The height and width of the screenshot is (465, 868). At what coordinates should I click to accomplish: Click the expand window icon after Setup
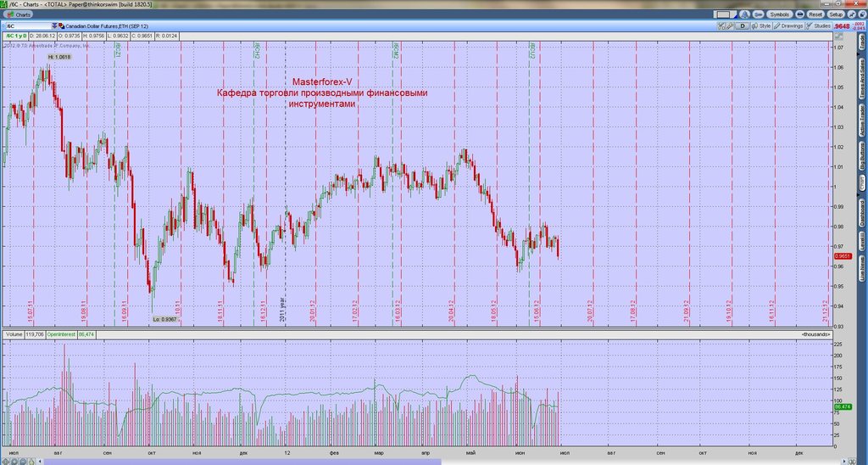853,14
